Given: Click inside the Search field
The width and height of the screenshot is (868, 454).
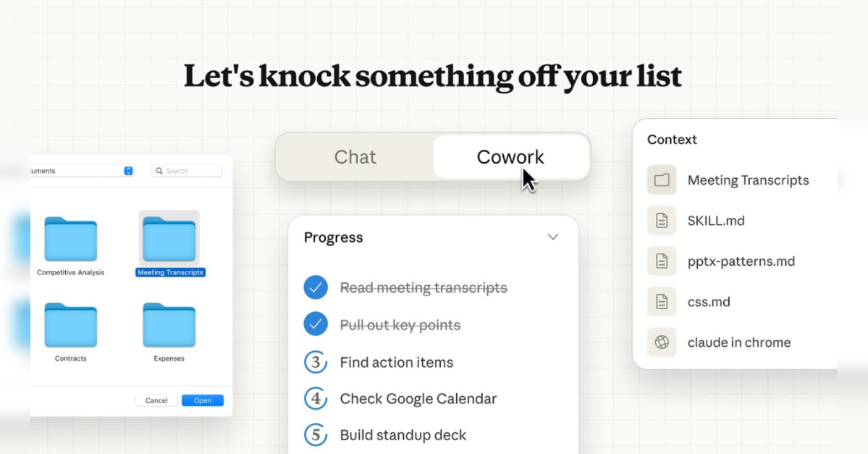Looking at the screenshot, I should 187,170.
